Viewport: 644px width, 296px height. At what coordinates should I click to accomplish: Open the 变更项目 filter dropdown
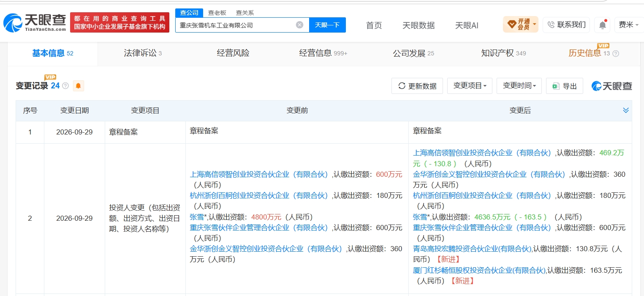470,86
